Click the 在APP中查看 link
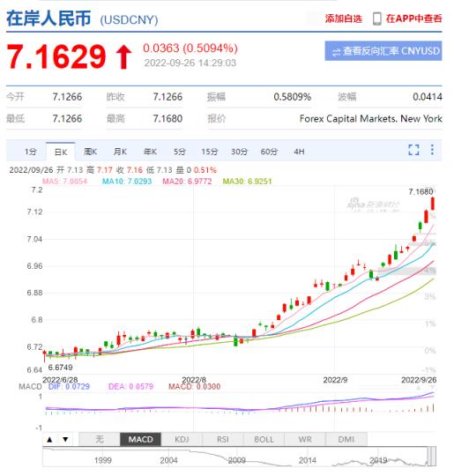Image resolution: width=454 pixels, height=476 pixels. click(413, 19)
